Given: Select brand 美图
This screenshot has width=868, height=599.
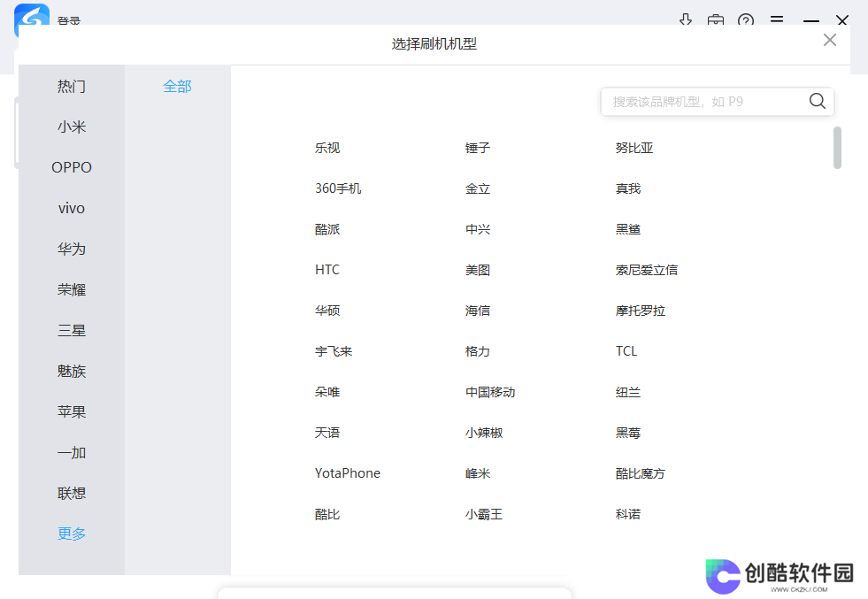Looking at the screenshot, I should pyautogui.click(x=478, y=270).
